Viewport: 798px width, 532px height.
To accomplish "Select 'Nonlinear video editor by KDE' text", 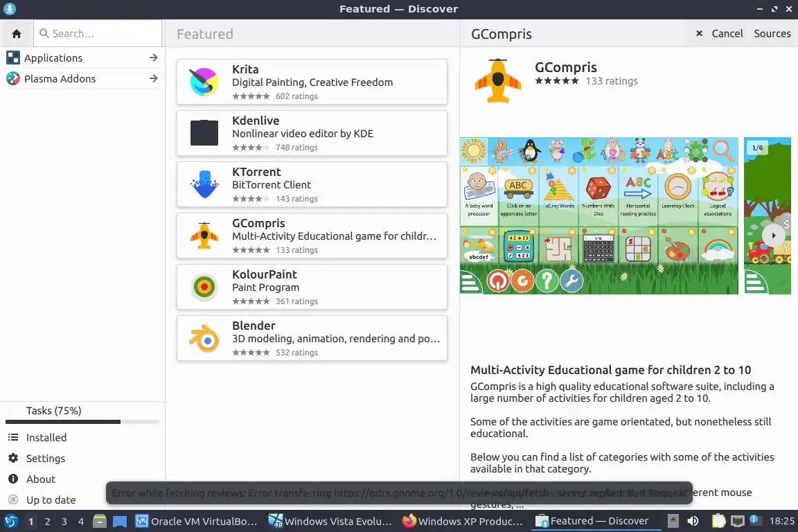I will point(303,134).
